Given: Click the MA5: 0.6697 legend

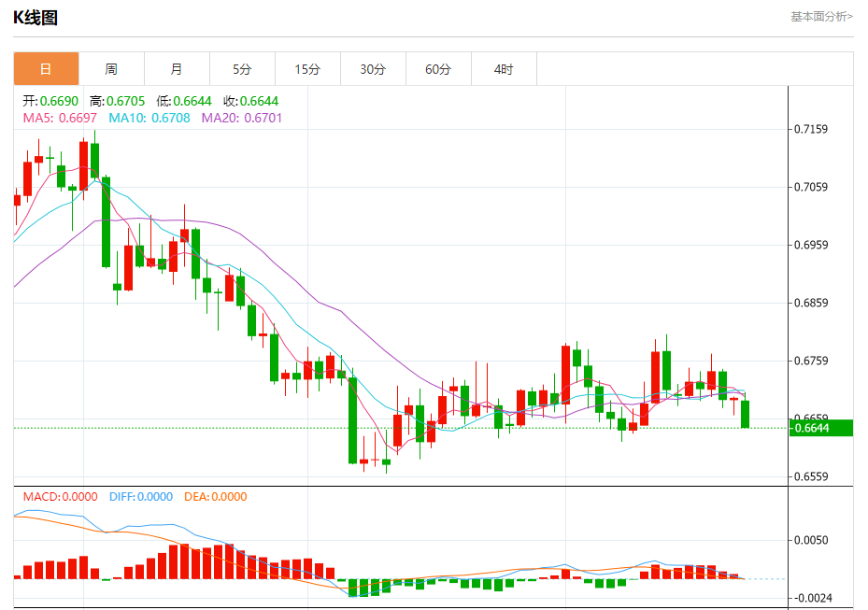Looking at the screenshot, I should coord(60,118).
